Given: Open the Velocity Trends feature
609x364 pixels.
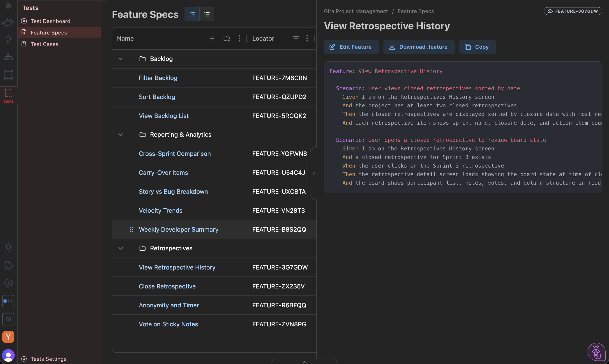Looking at the screenshot, I should pos(160,210).
